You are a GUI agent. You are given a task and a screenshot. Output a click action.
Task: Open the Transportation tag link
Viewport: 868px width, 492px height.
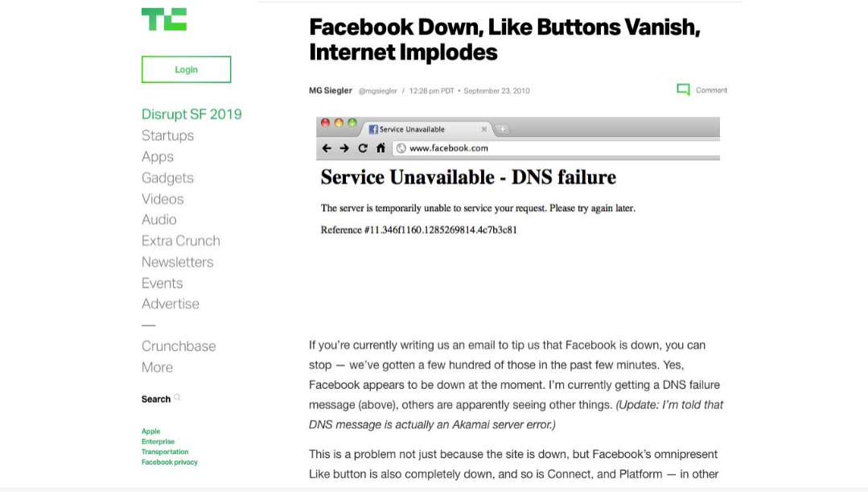coord(165,452)
